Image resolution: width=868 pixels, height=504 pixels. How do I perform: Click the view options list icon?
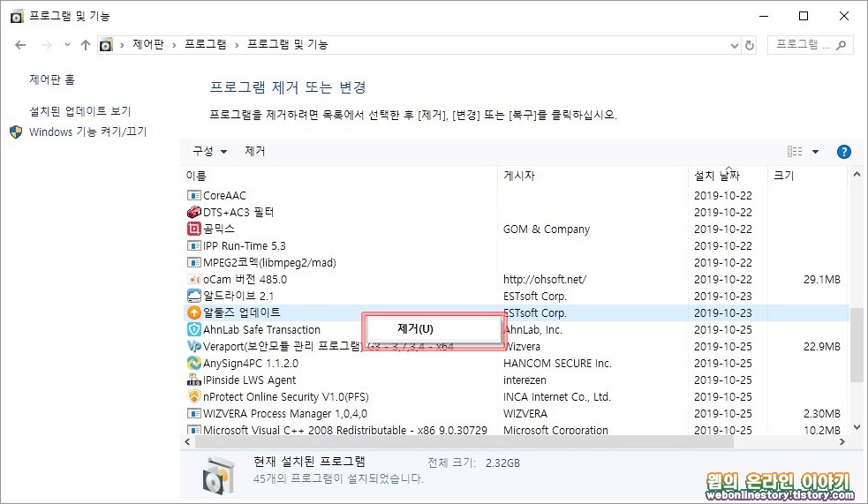795,152
